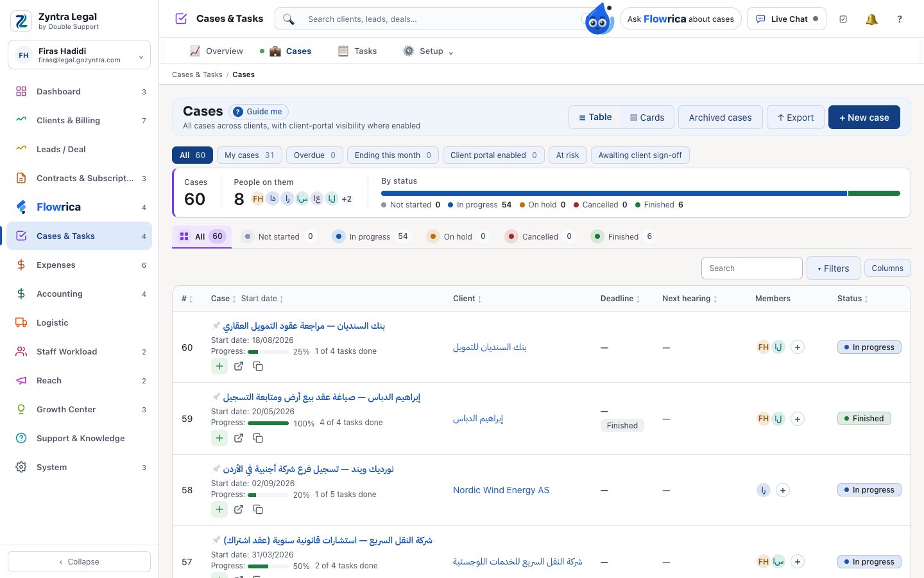Screen dimensions: 924x578
Task: Click the Growth Center bulb icon
Action: (x=21, y=409)
